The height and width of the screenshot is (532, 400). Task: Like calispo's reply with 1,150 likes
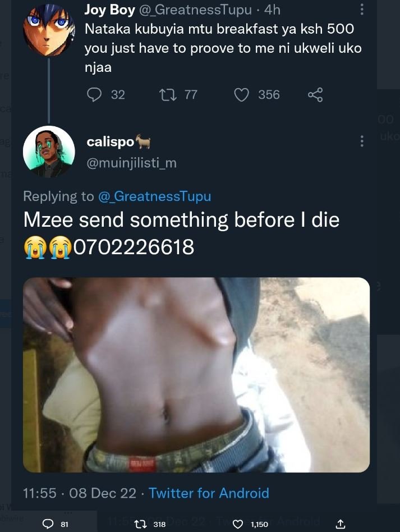click(x=238, y=524)
